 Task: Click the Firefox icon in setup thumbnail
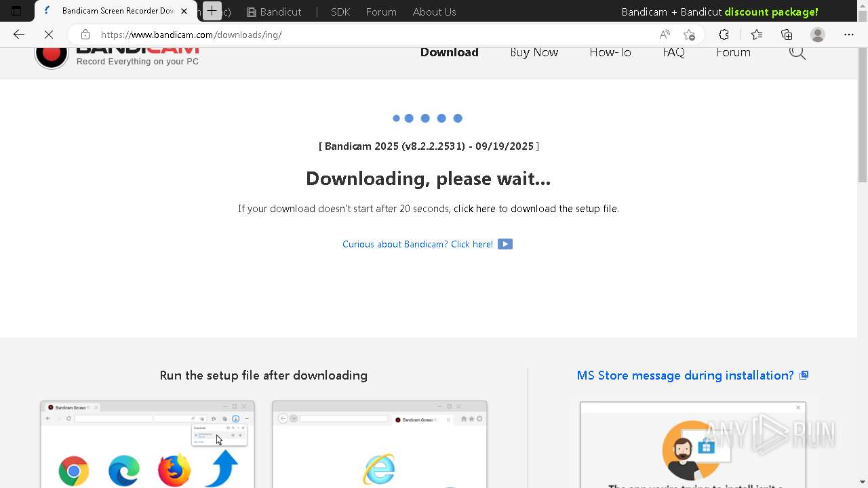tap(174, 470)
